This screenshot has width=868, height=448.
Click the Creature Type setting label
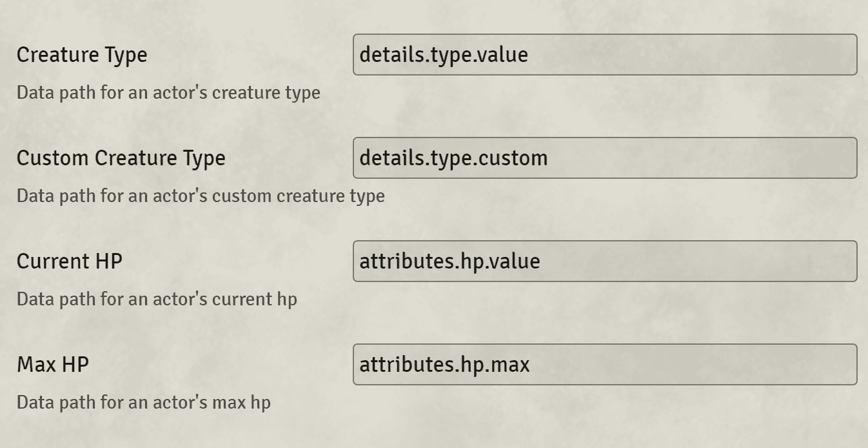click(82, 55)
